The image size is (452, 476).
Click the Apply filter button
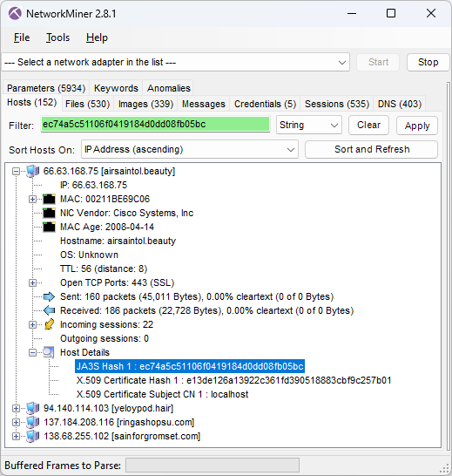417,126
